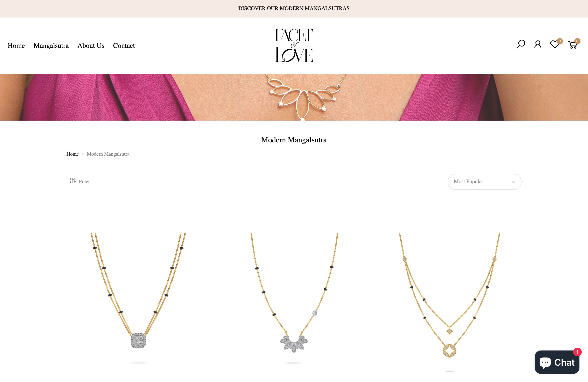This screenshot has height=382, width=588.
Task: Click the Home breadcrumb link
Action: [73, 154]
